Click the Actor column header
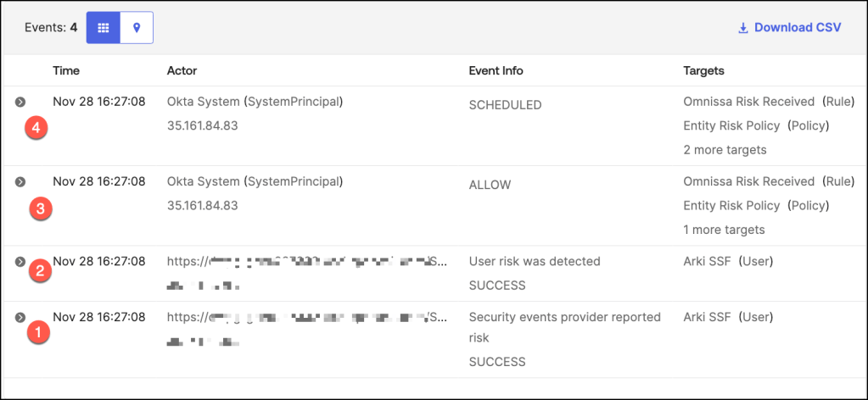 (182, 70)
